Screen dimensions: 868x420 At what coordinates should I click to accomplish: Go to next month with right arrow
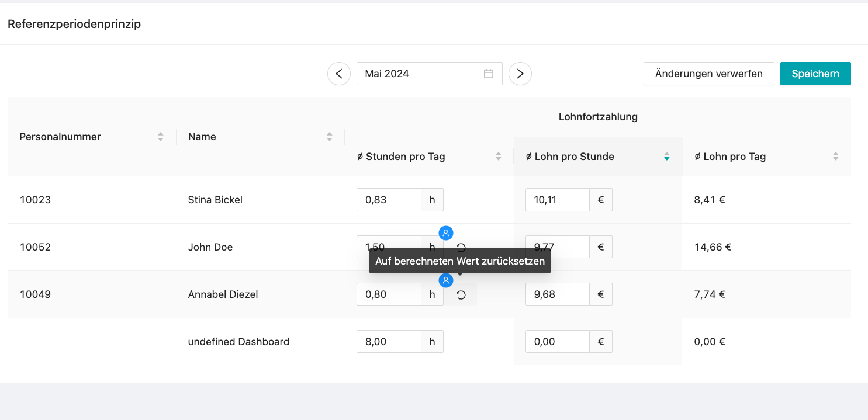520,74
